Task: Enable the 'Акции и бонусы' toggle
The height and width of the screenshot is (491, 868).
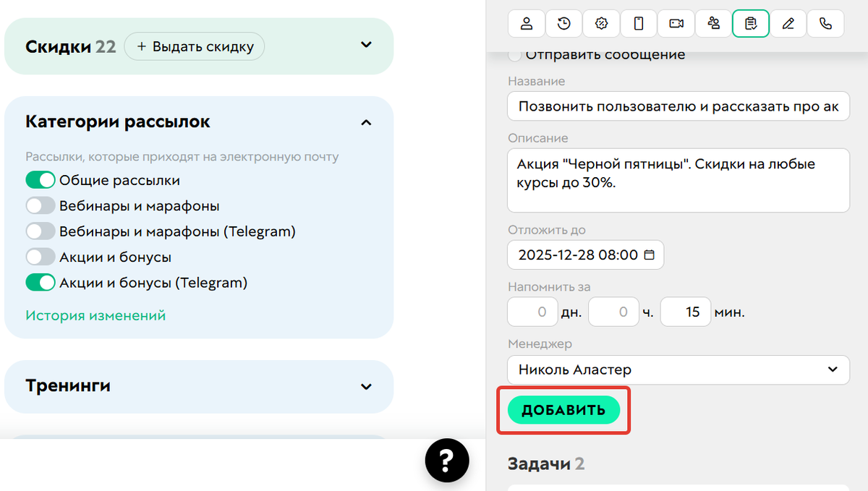Action: (41, 255)
